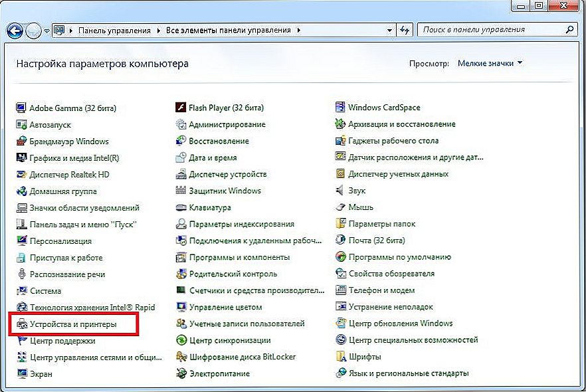Go back with the Back button
The image size is (586, 392).
tap(15, 31)
